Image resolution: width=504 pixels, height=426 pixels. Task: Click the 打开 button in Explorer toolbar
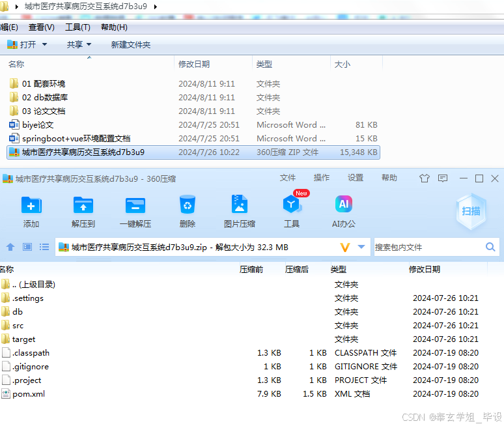pyautogui.click(x=22, y=44)
